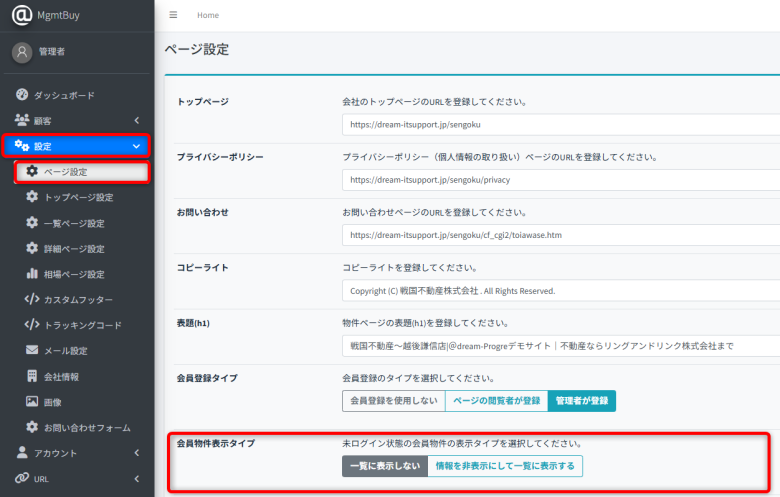This screenshot has width=780, height=497.
Task: Click the 相場ページ設定 chart icon
Action: [x=32, y=274]
